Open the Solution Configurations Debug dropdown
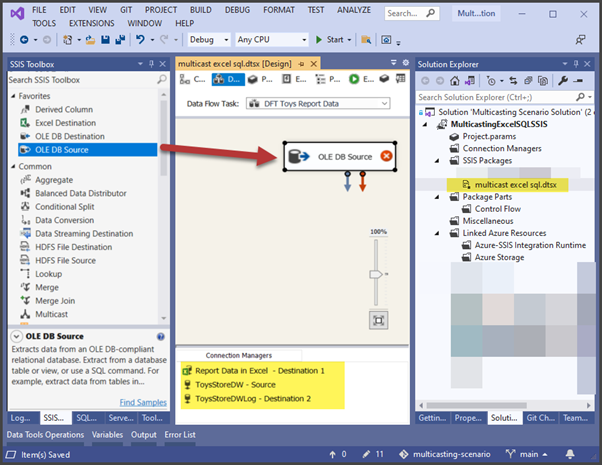602x465 pixels. [x=208, y=40]
